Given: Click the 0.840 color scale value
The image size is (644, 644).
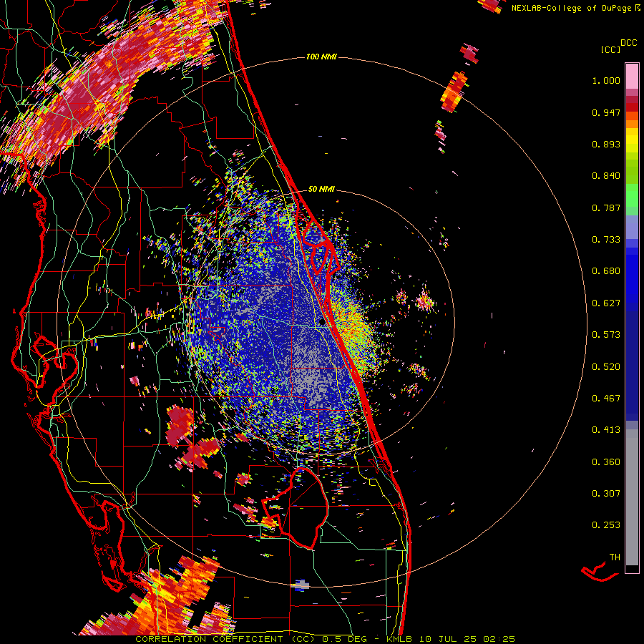Looking at the screenshot, I should [606, 176].
